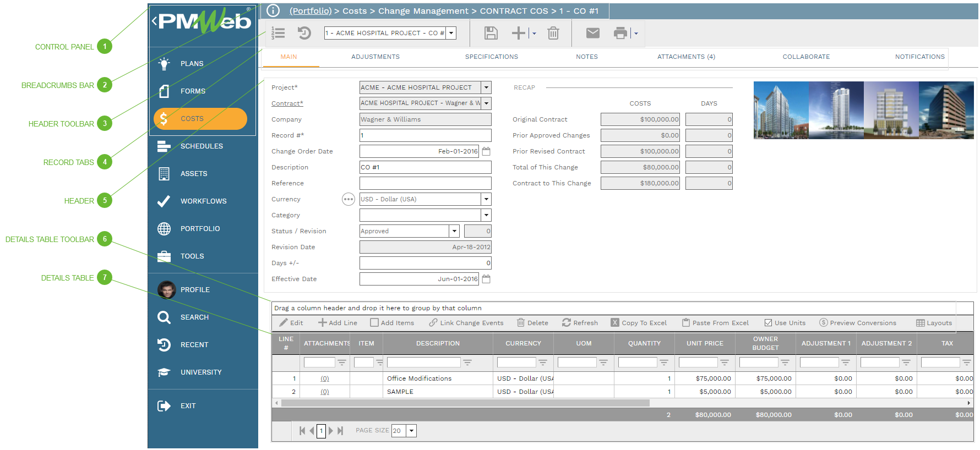
Task: Click the Currency ellipsis button
Action: pyautogui.click(x=348, y=199)
